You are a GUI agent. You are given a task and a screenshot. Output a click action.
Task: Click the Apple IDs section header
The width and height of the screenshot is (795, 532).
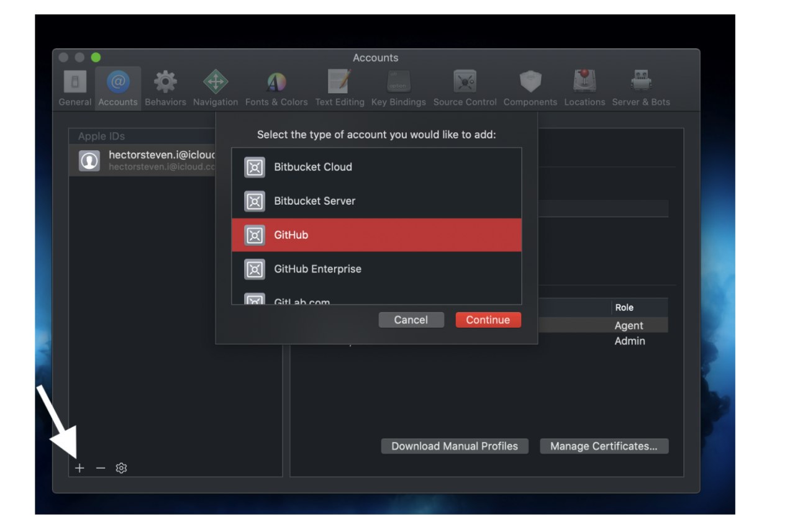coord(101,137)
